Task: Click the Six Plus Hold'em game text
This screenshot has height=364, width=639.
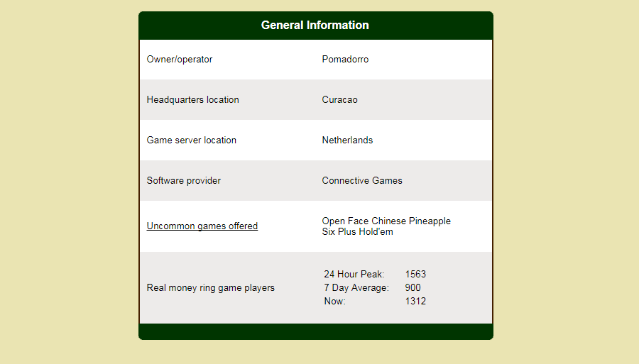Action: click(x=357, y=232)
